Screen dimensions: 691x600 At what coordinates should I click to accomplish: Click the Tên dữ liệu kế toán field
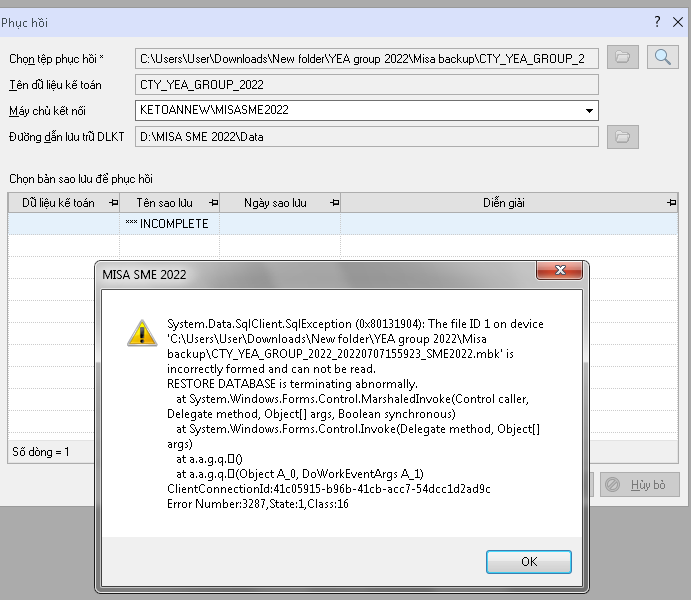coord(367,85)
